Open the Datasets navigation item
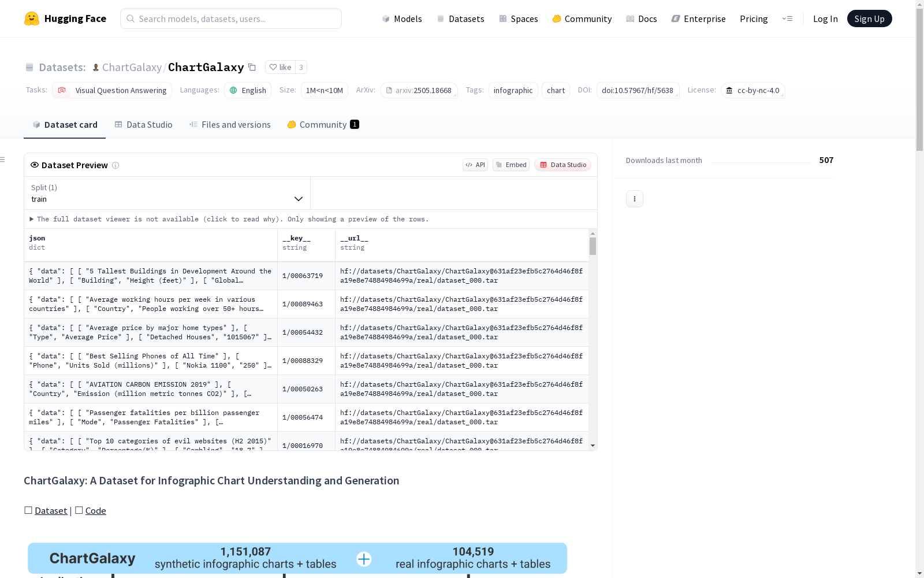 click(460, 18)
